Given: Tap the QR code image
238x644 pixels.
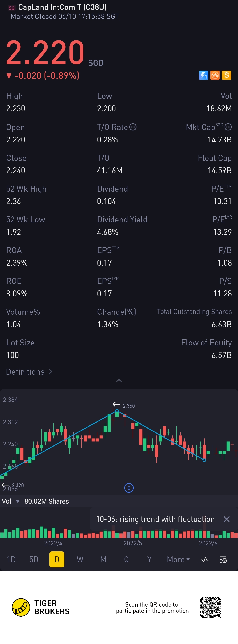Looking at the screenshot, I should (x=210, y=607).
